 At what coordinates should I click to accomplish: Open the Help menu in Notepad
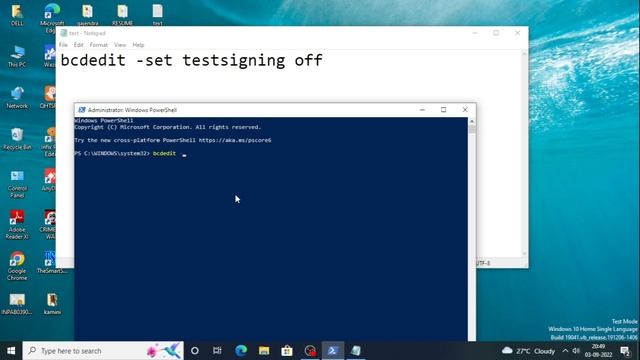click(x=138, y=44)
